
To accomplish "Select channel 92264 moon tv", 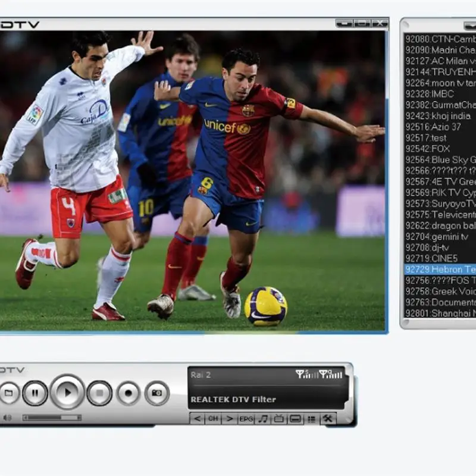I will click(440, 83).
